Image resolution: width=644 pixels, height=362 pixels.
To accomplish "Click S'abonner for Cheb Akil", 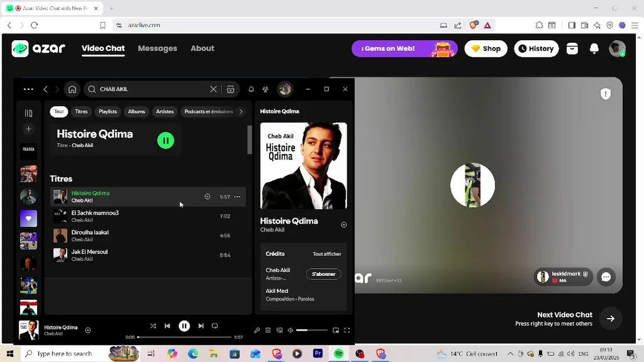I will [324, 274].
